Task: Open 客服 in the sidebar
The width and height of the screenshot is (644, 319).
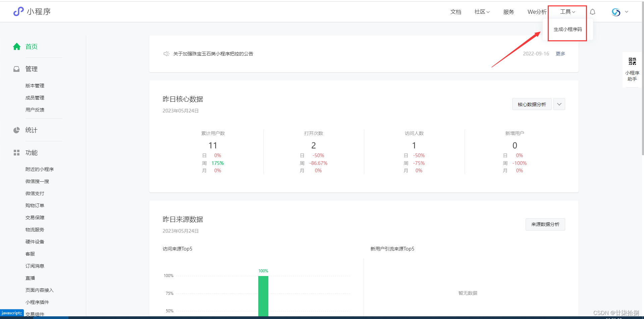Action: pyautogui.click(x=30, y=254)
